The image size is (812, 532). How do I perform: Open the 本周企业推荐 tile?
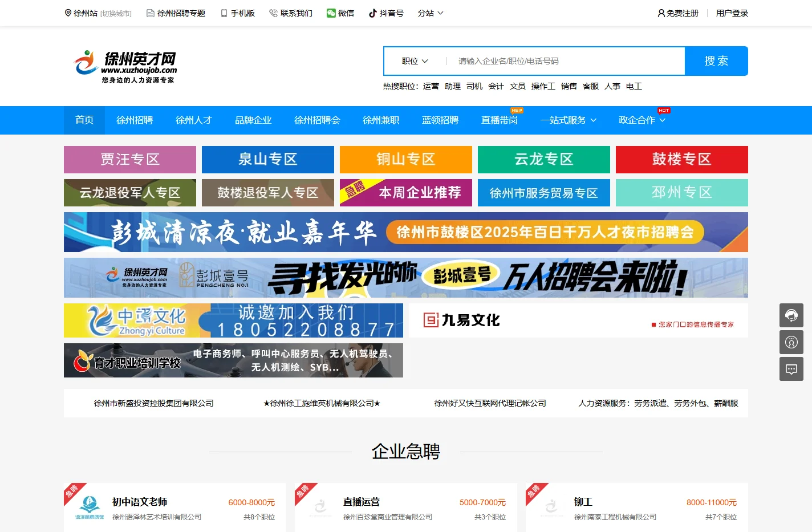tap(406, 193)
